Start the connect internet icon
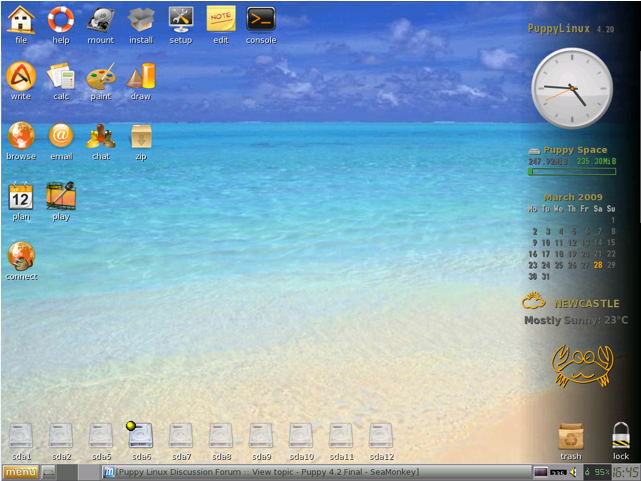Image resolution: width=641 pixels, height=481 pixels. (21, 256)
